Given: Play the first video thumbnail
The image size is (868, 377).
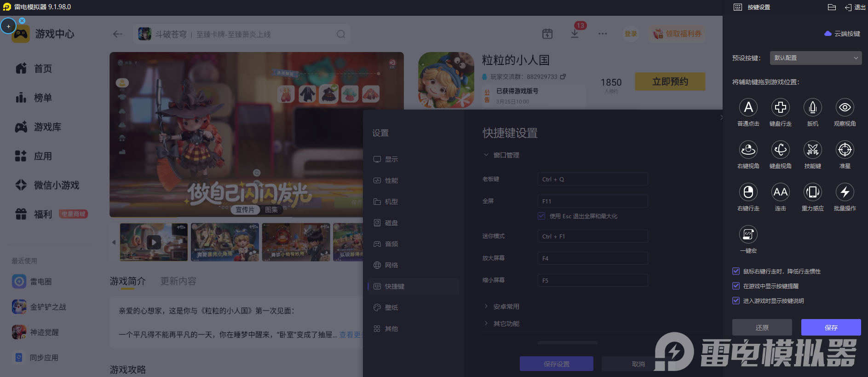Looking at the screenshot, I should [154, 242].
